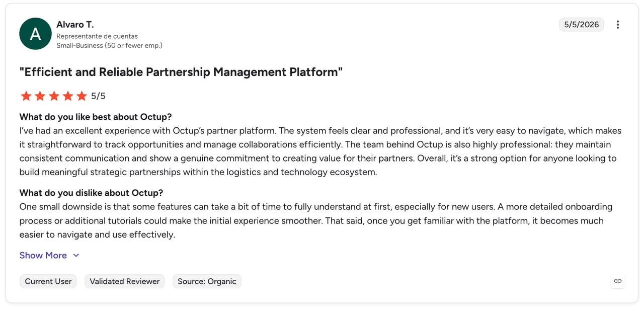Click the fourth rating star

pos(67,96)
